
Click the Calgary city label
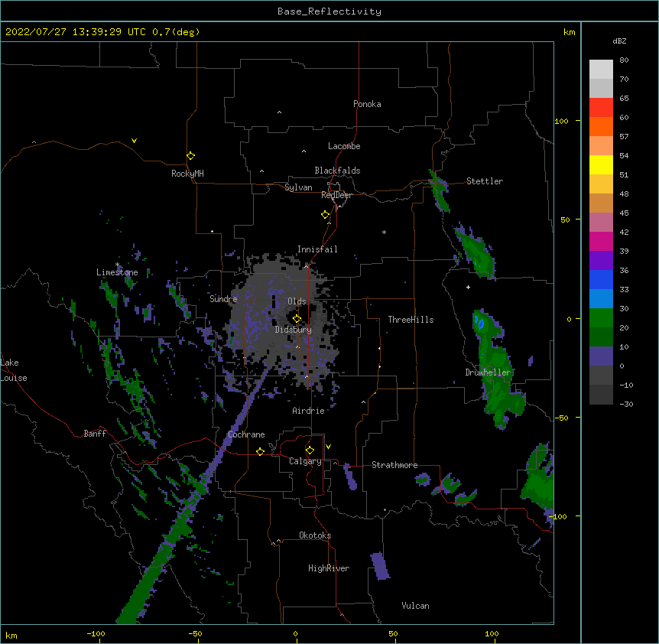point(305,461)
